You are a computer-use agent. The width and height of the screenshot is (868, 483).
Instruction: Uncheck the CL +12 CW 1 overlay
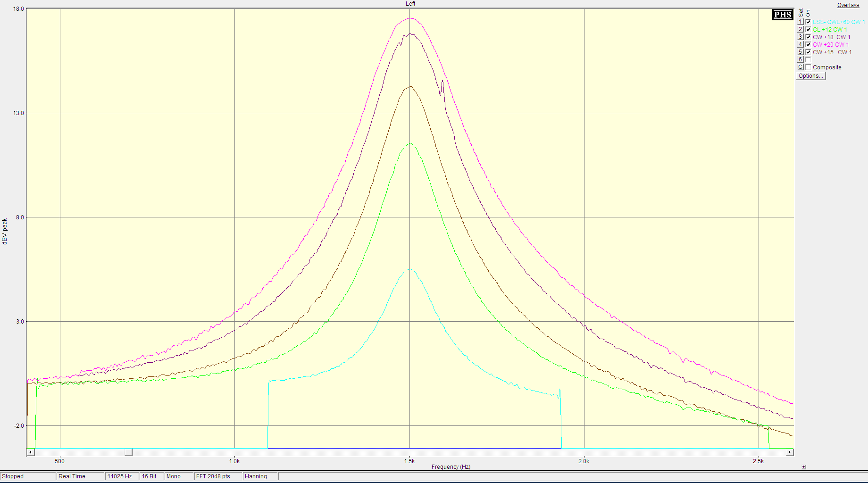point(808,30)
